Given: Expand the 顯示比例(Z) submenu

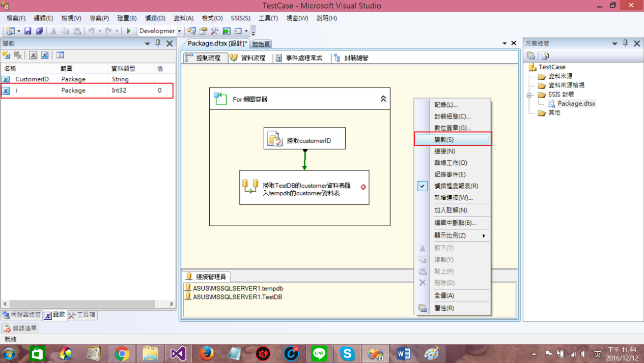Looking at the screenshot, I should coord(453,235).
